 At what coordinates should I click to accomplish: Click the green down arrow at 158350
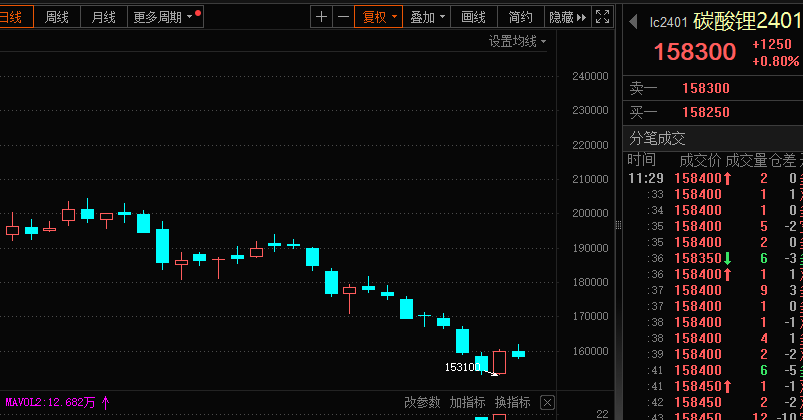click(x=728, y=258)
